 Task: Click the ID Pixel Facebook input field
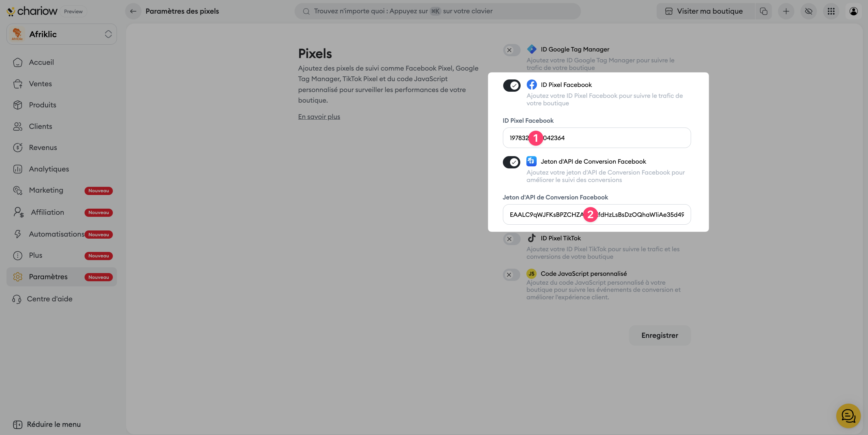(597, 138)
